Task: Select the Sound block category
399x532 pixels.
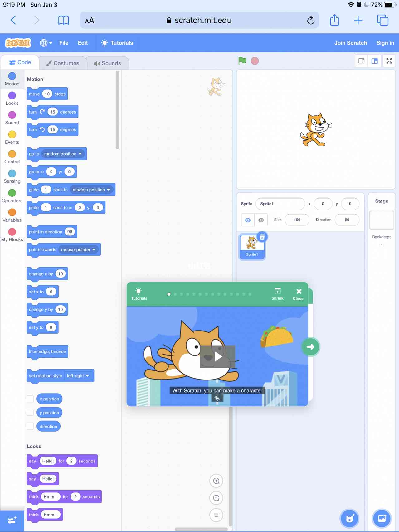Action: (x=12, y=118)
